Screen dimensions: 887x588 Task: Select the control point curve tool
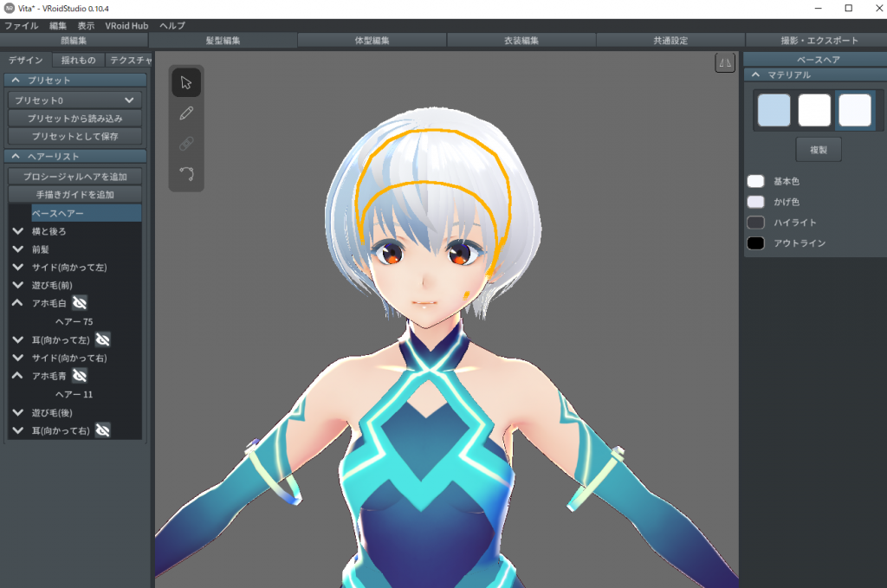185,173
